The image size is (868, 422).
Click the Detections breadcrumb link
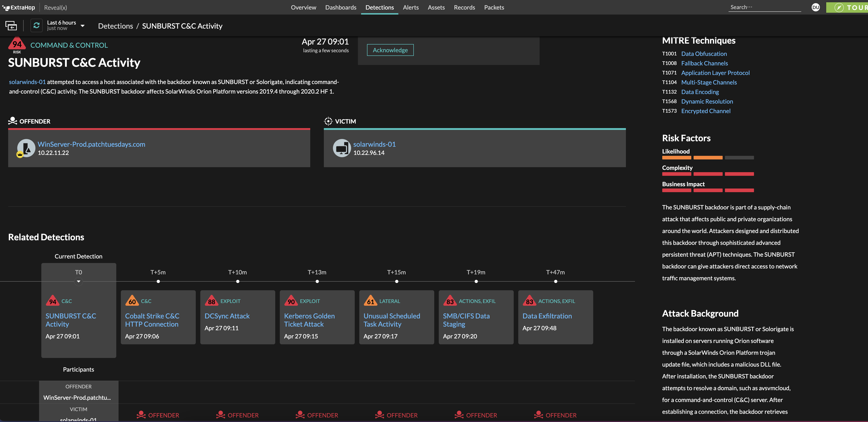tap(115, 26)
